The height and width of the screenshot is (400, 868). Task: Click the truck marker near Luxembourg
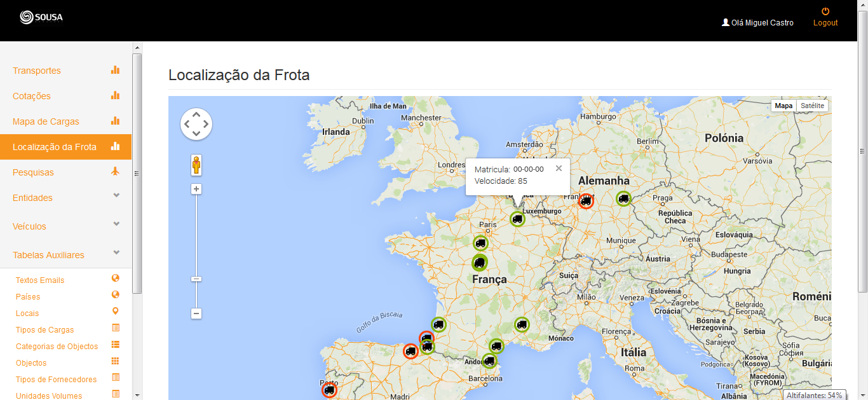(517, 219)
